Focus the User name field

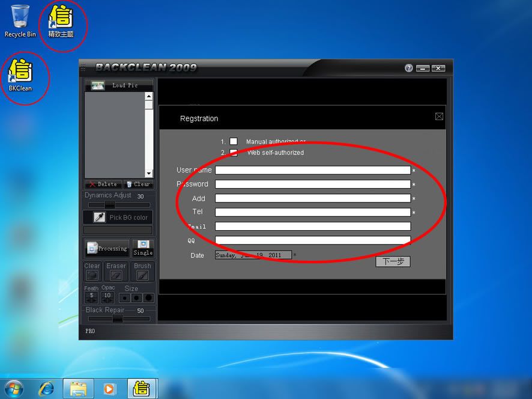point(313,170)
